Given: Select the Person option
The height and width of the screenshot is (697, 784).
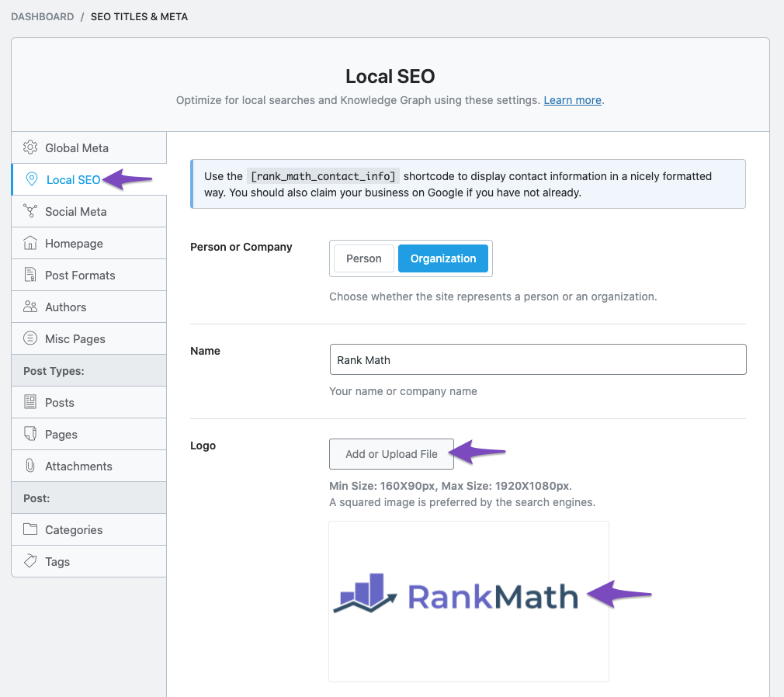Looking at the screenshot, I should point(363,258).
